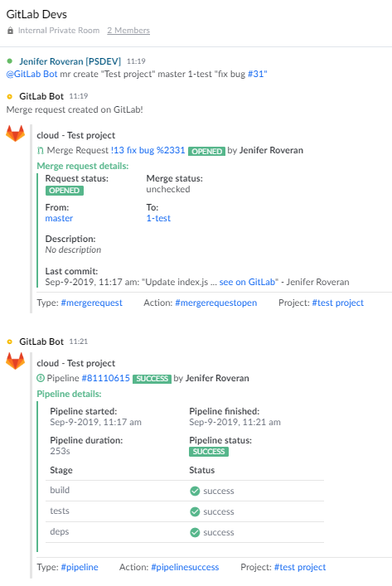
Task: Click the lock icon beside Internal Private Room
Action: [x=10, y=31]
